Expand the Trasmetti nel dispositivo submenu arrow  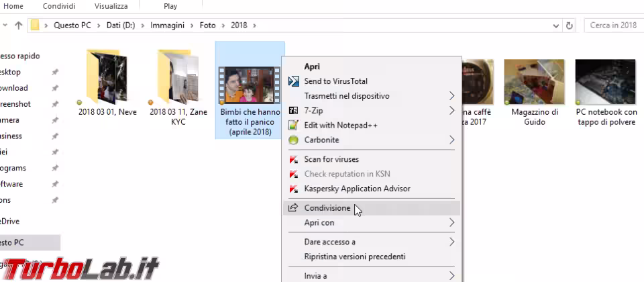(x=451, y=96)
